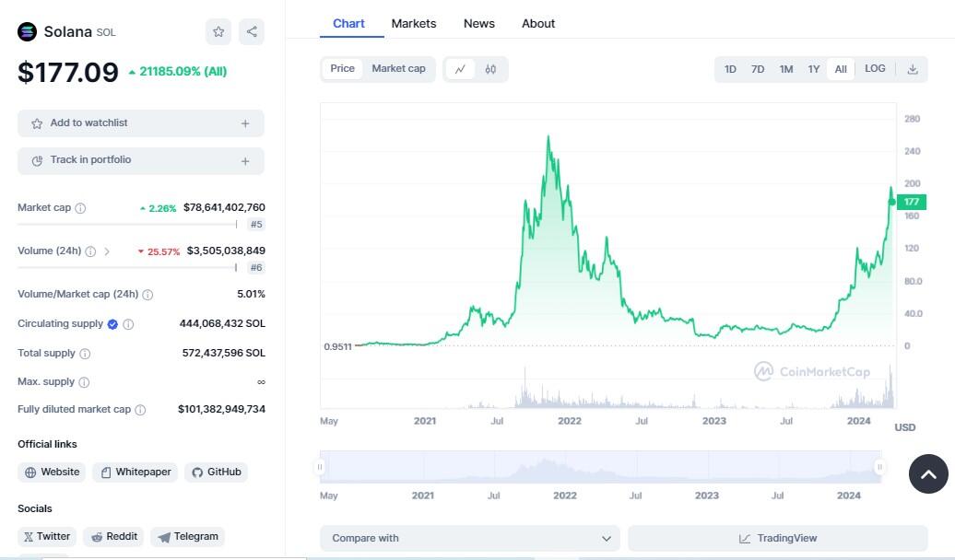955x560 pixels.
Task: Add Solana to watchlist
Action: click(x=141, y=123)
